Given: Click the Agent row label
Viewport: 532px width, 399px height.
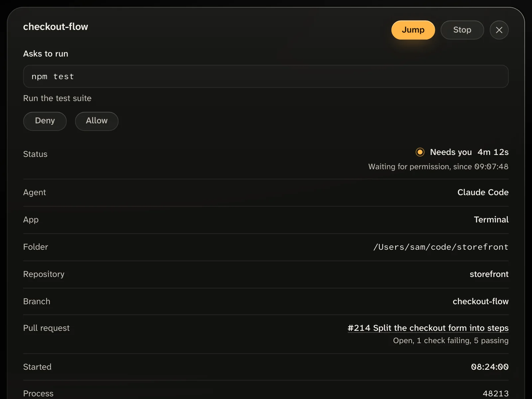Looking at the screenshot, I should coord(35,192).
